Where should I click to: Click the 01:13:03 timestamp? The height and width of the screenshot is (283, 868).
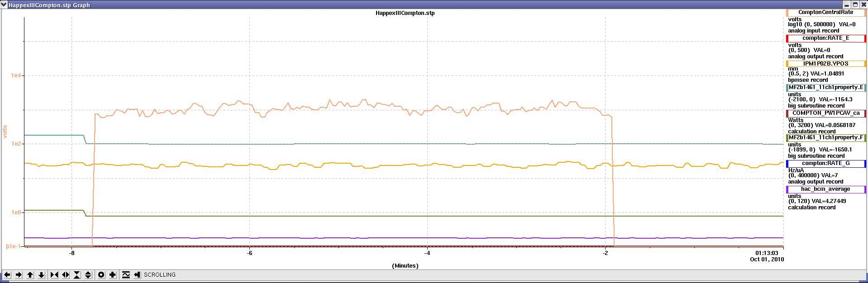tap(767, 253)
